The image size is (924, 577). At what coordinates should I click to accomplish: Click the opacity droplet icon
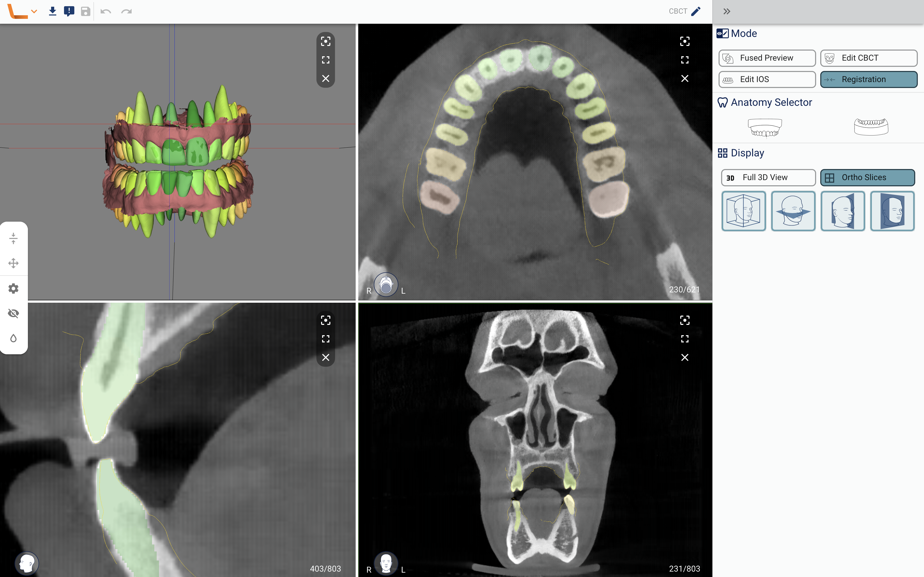tap(13, 338)
